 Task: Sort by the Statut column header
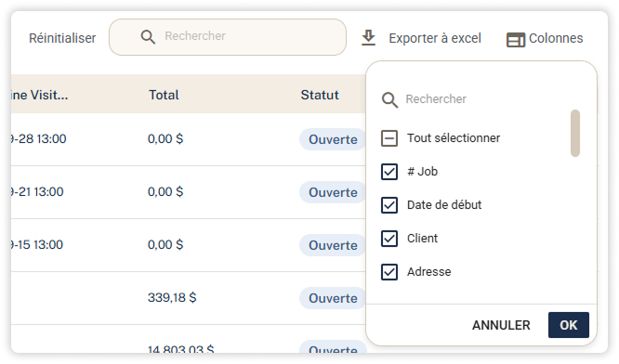(320, 95)
